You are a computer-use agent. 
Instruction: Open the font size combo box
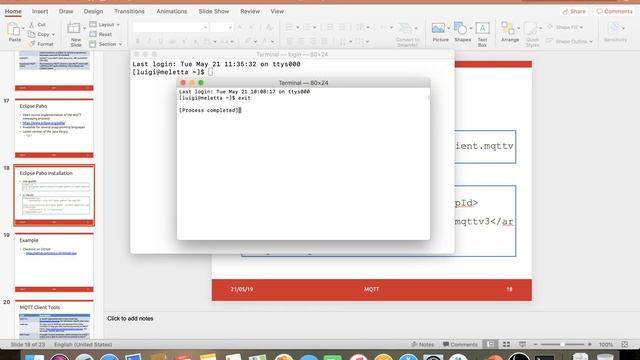pyautogui.click(x=222, y=27)
